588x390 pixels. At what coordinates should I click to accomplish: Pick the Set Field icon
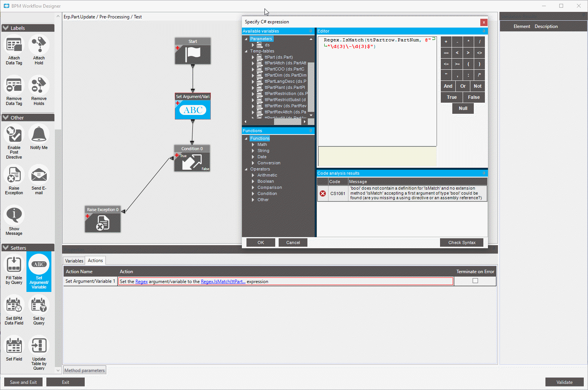pos(14,346)
